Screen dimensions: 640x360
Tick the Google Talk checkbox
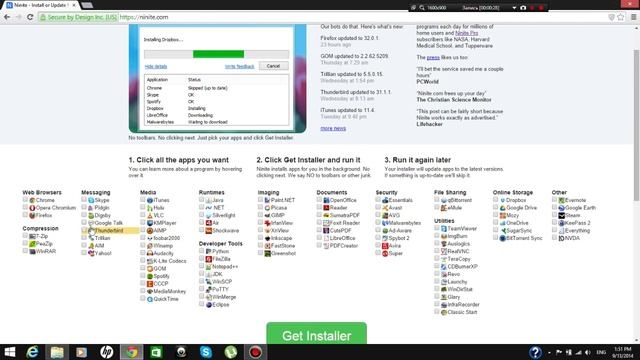tap(84, 222)
